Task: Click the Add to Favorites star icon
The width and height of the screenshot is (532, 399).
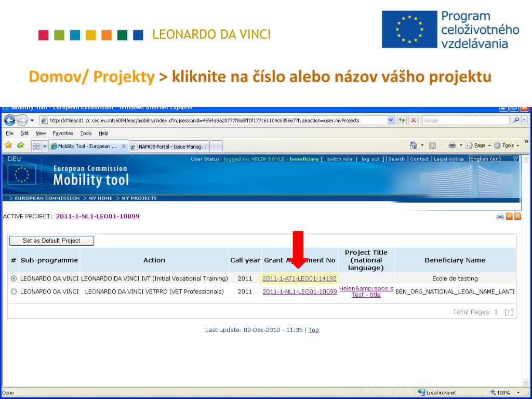Action: [21, 145]
